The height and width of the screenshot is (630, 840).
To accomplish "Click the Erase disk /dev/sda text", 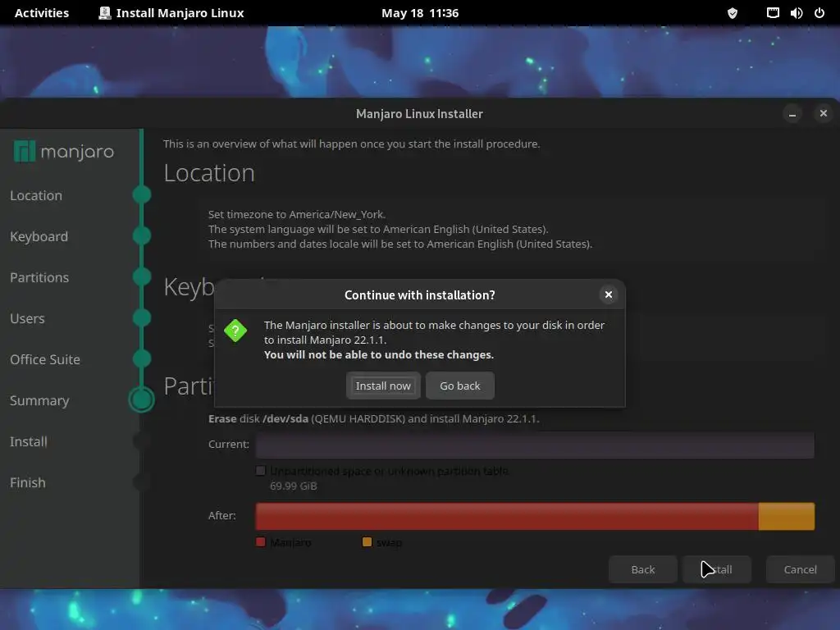I will [x=374, y=418].
